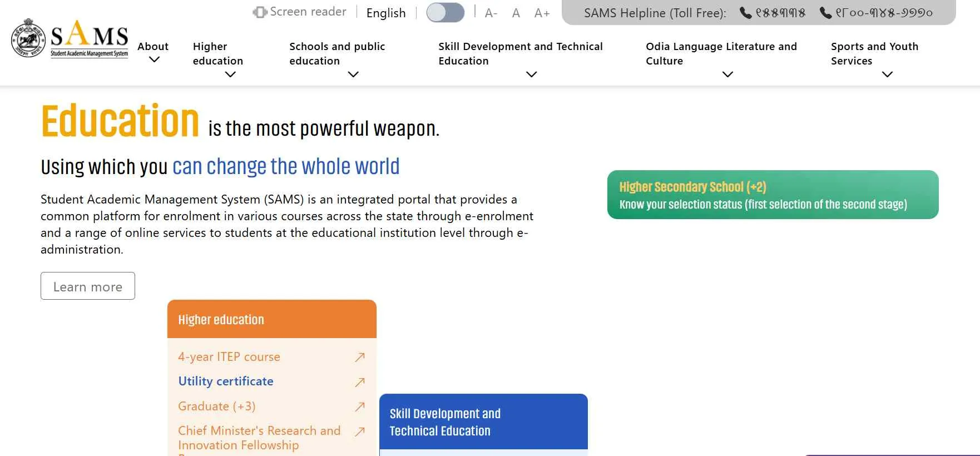Screen dimensions: 980x456
Task: Expand the Sports and Youth Services chevron
Action: tap(888, 74)
